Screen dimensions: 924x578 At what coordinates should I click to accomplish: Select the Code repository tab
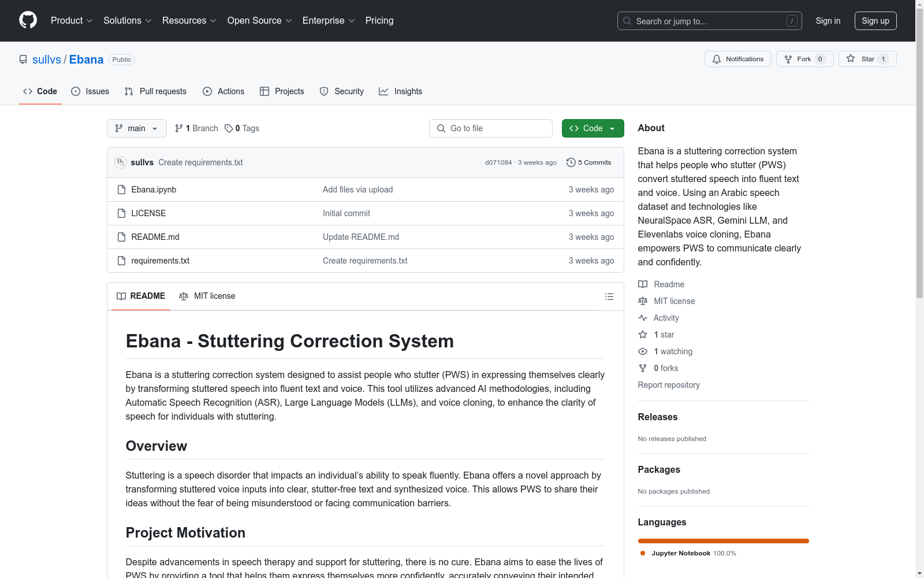pos(40,91)
